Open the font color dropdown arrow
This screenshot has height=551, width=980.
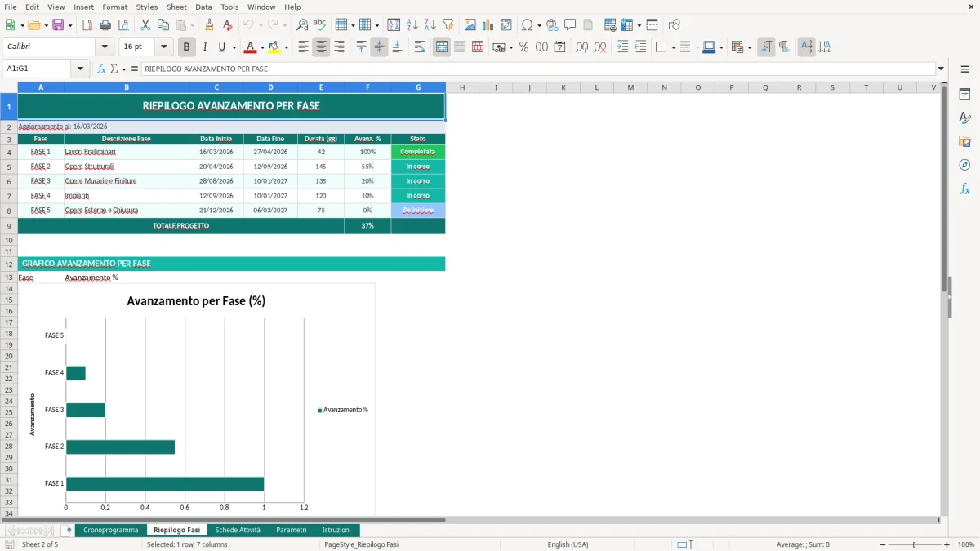click(261, 47)
